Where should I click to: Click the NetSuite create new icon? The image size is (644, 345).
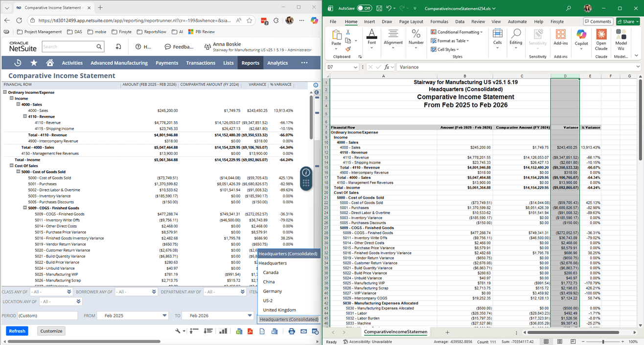[118, 47]
